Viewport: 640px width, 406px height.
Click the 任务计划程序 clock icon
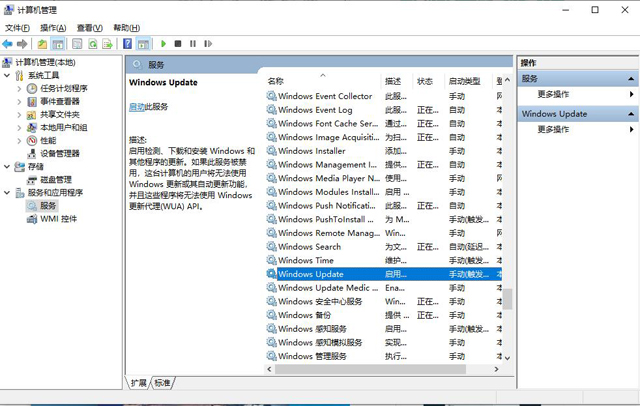[32, 89]
